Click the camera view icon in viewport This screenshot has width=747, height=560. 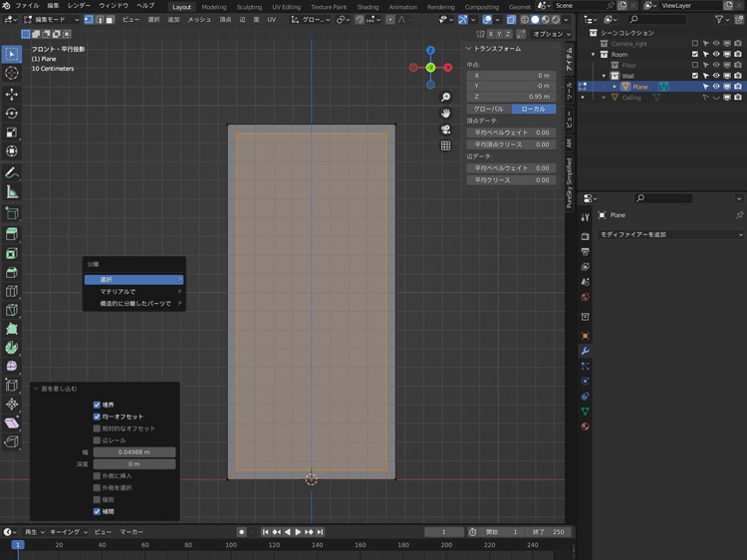tap(446, 130)
